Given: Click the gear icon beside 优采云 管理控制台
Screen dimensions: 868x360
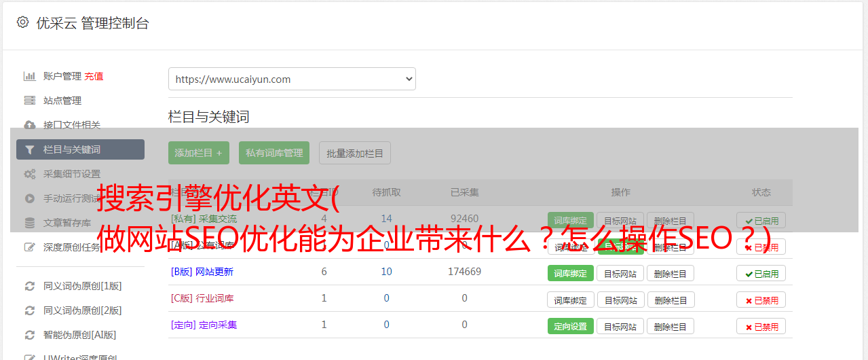Looking at the screenshot, I should [x=22, y=22].
